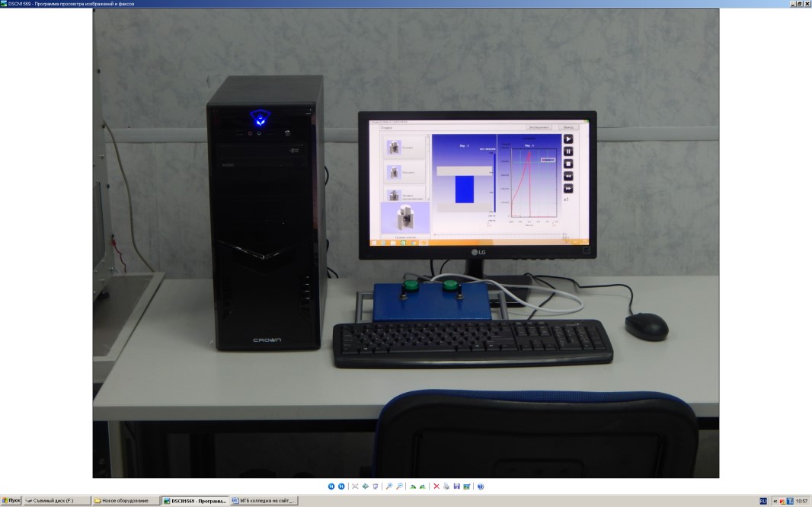Save a copy using floppy icon
This screenshot has height=507, width=812.
456,486
